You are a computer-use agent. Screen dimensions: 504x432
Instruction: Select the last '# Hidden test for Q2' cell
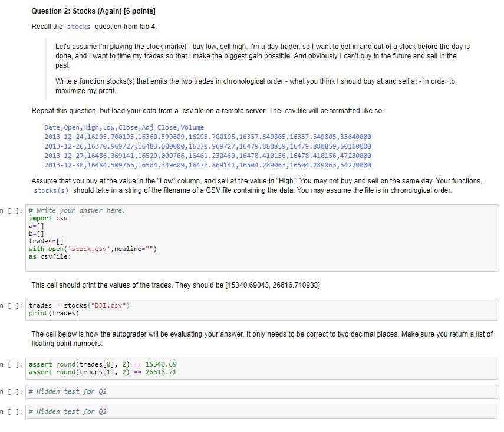262,412
